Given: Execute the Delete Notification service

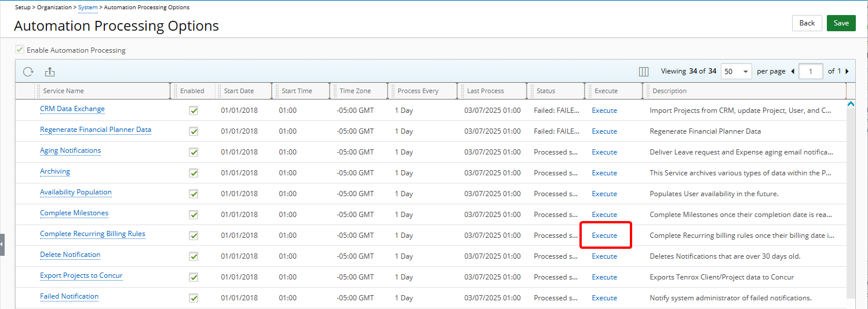Looking at the screenshot, I should 604,256.
